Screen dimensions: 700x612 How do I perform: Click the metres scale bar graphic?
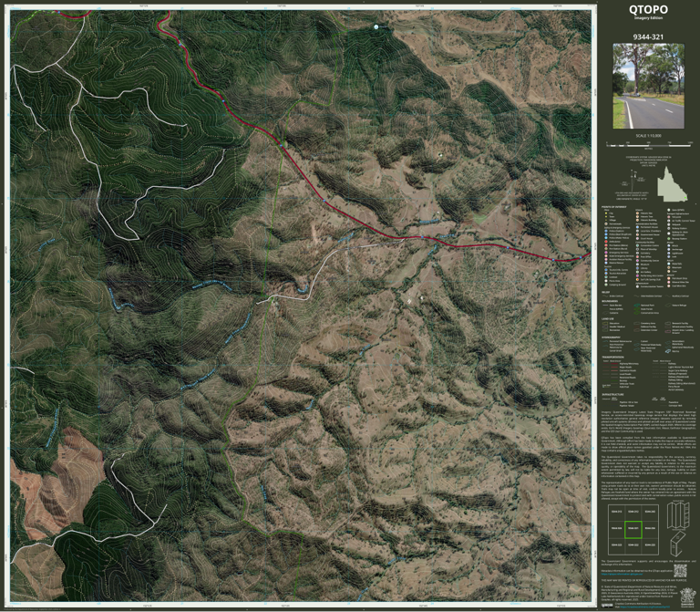649,145
